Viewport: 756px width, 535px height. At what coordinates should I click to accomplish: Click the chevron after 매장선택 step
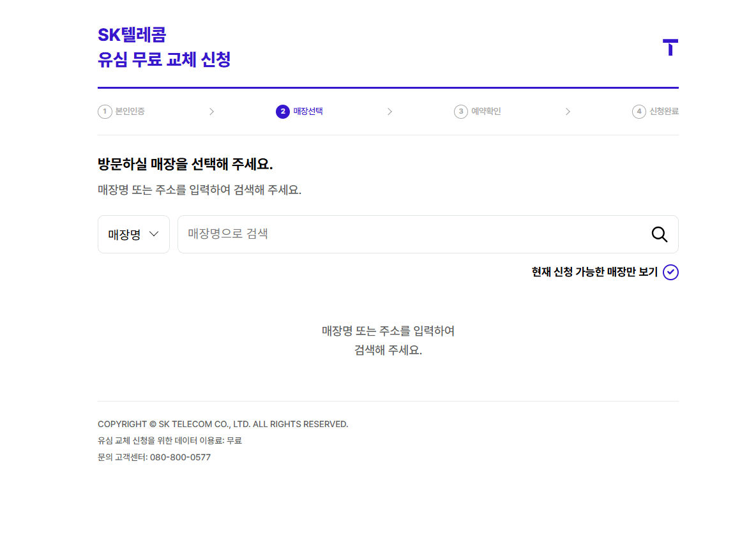389,111
